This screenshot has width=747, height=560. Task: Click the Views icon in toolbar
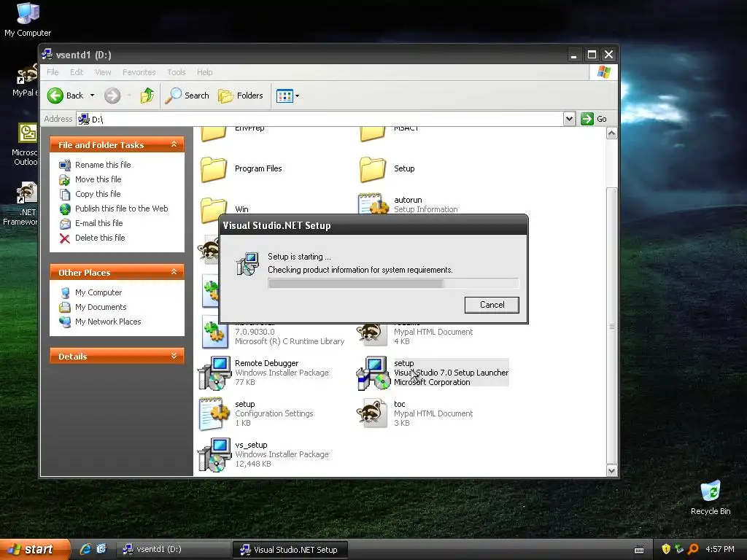tap(285, 96)
